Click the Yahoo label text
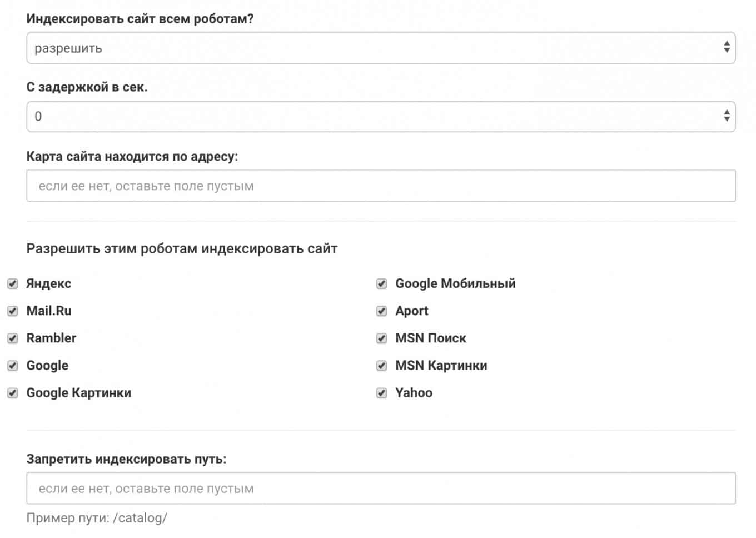This screenshot has height=538, width=756. coord(414,392)
